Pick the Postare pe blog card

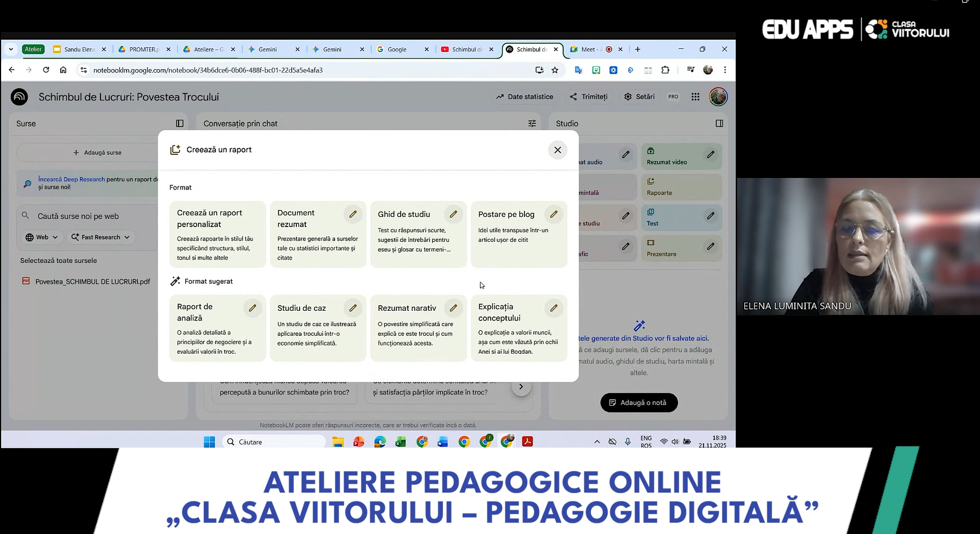tap(519, 234)
